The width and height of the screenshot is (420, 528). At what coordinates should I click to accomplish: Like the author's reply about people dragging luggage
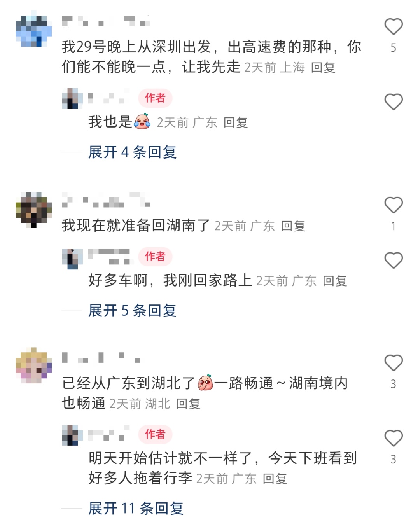[394, 438]
